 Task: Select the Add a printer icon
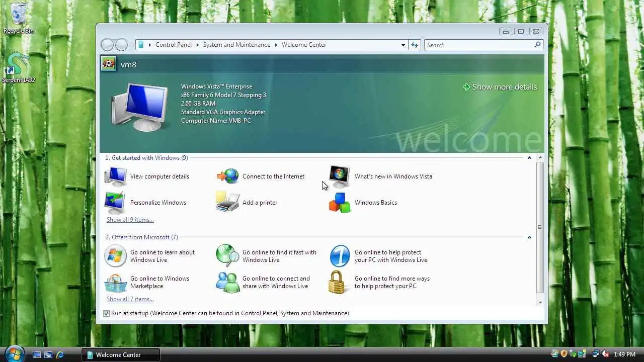click(227, 202)
